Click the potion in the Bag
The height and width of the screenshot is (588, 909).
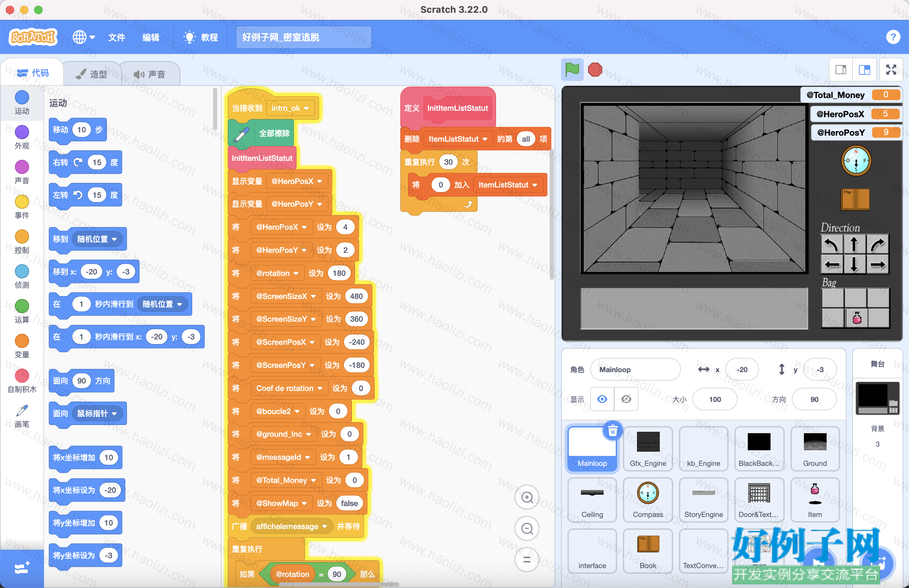point(857,318)
